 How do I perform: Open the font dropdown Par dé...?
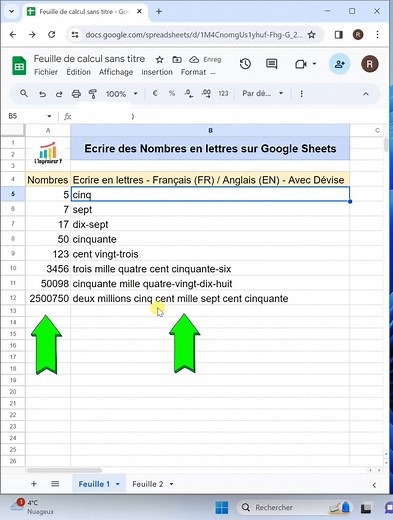click(263, 94)
